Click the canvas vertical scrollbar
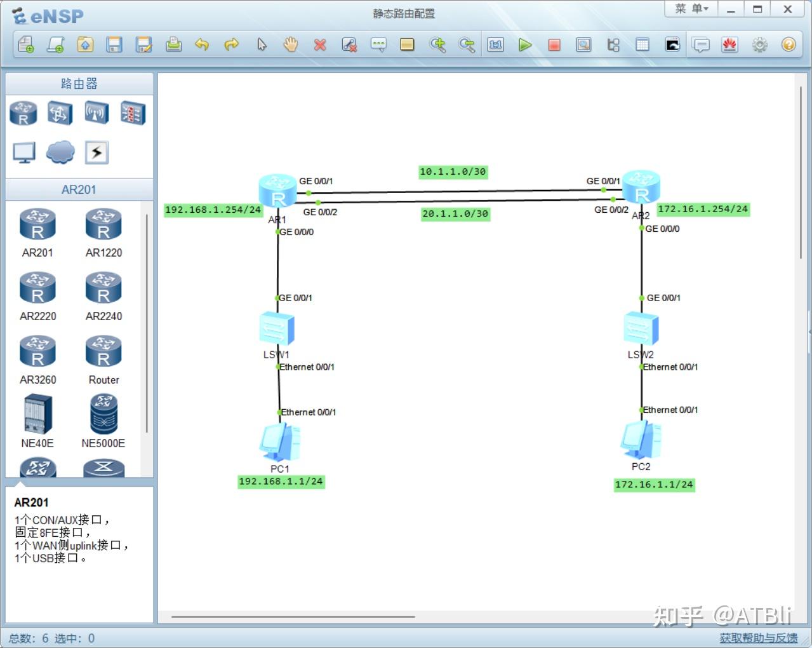Image resolution: width=812 pixels, height=648 pixels. pos(801,172)
